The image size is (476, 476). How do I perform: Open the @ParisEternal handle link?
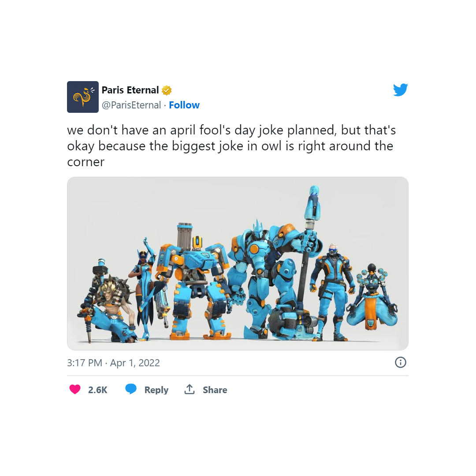coord(131,105)
